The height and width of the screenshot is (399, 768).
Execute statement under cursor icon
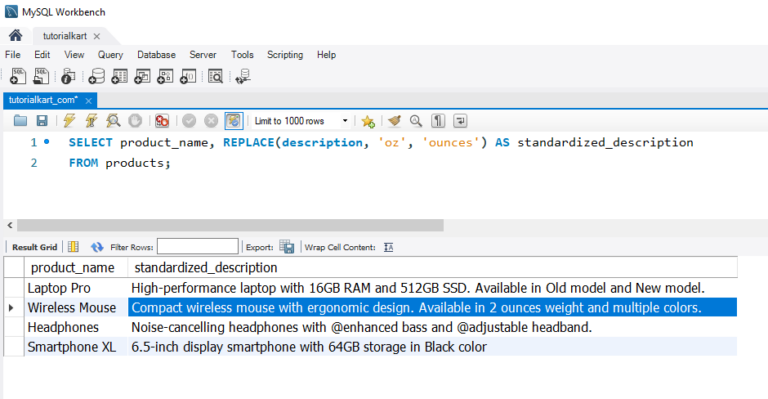pos(91,120)
